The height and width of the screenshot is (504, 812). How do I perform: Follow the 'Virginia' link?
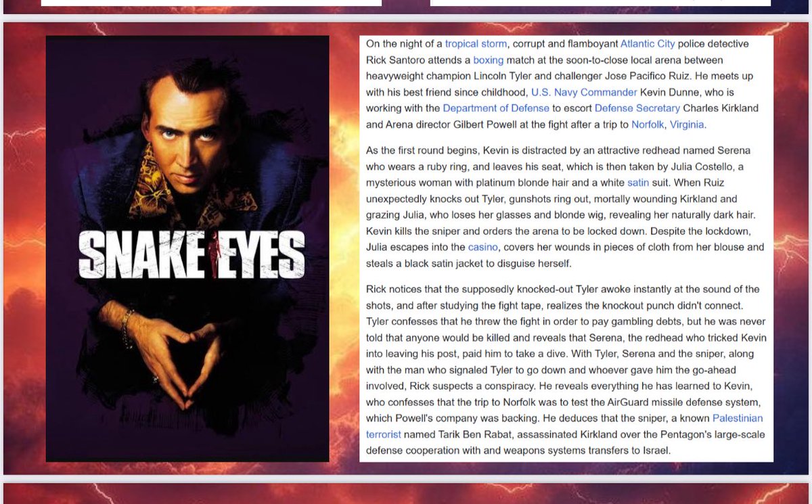[687, 124]
